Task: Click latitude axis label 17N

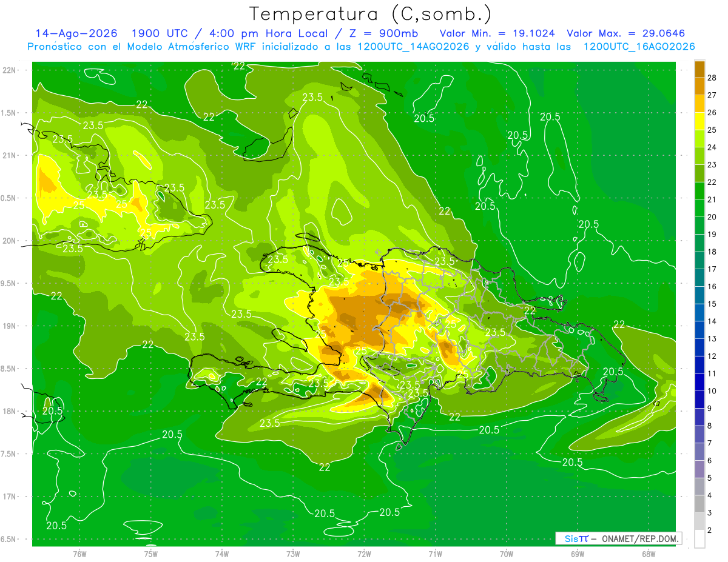Action: 10,497
